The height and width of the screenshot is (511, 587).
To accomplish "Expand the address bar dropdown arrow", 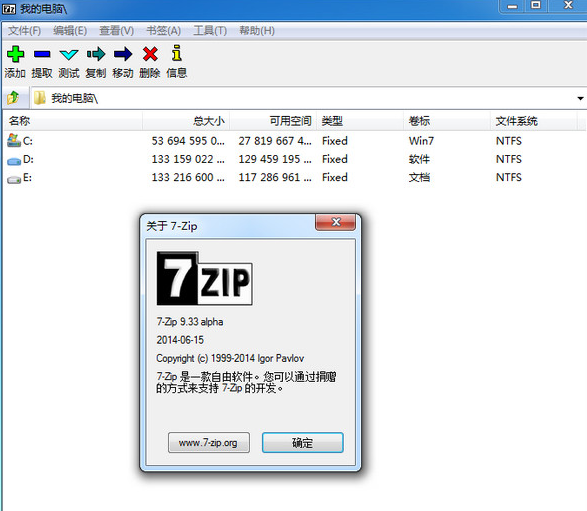I will 580,98.
